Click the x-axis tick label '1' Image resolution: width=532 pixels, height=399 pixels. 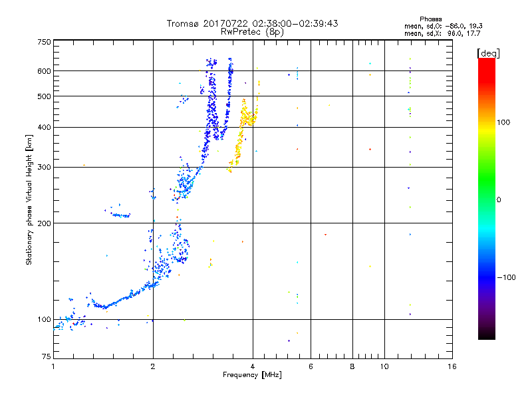53,366
